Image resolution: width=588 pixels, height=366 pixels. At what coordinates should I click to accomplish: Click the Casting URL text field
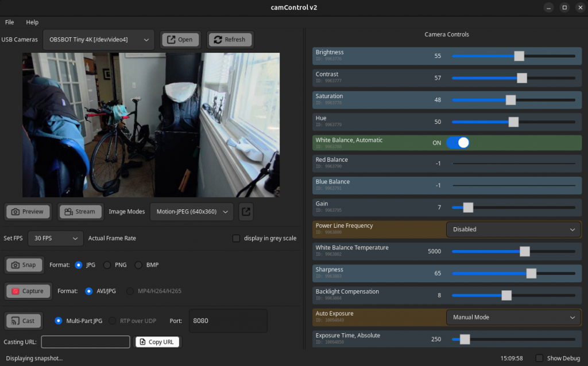[x=86, y=342]
